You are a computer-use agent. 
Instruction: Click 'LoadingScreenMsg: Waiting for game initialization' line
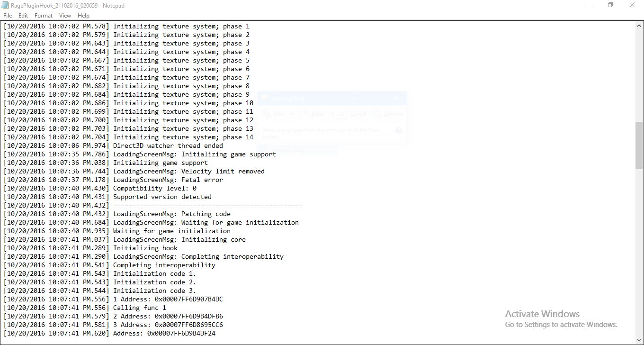[x=151, y=223]
